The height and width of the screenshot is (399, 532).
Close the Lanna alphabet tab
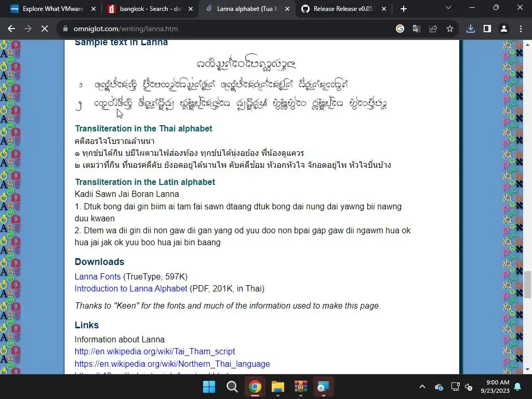pyautogui.click(x=287, y=9)
